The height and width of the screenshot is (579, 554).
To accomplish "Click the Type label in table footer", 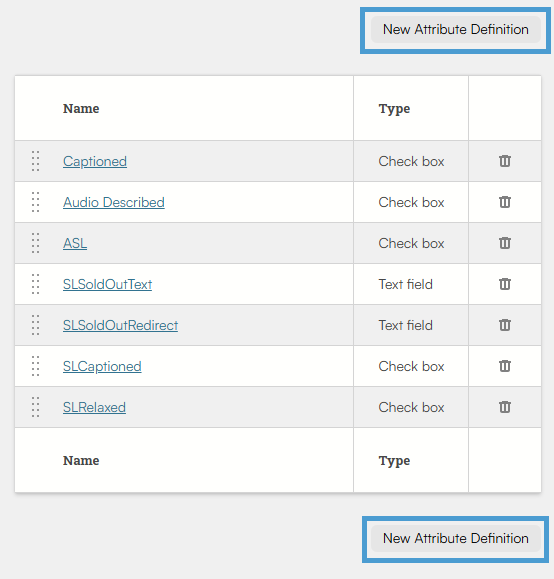I will pos(394,461).
